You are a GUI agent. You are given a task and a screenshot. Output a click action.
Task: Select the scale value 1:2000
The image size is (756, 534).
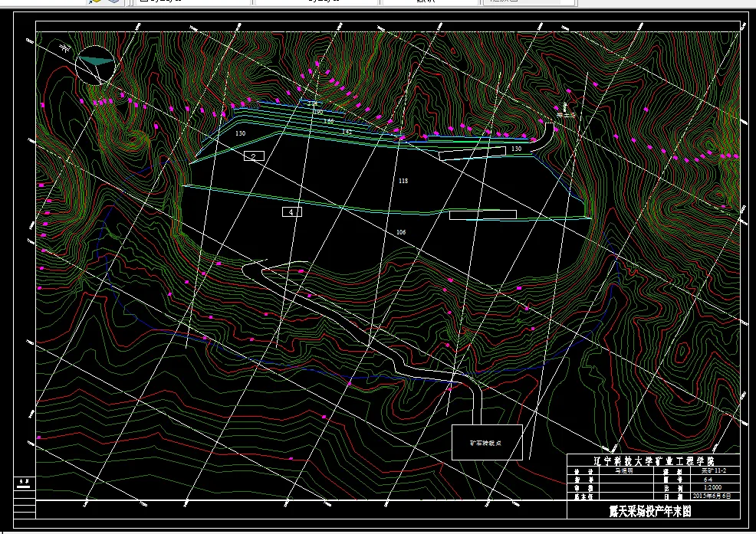click(x=713, y=488)
